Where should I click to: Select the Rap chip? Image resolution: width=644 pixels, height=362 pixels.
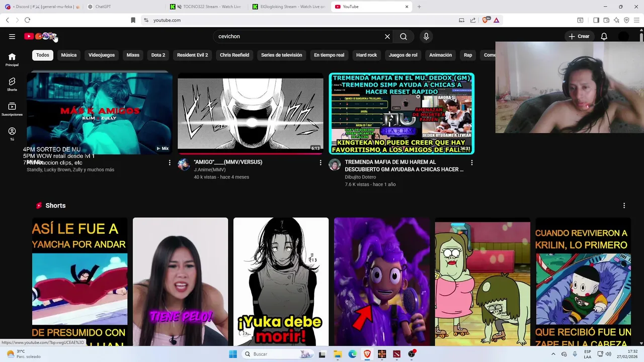pos(468,55)
